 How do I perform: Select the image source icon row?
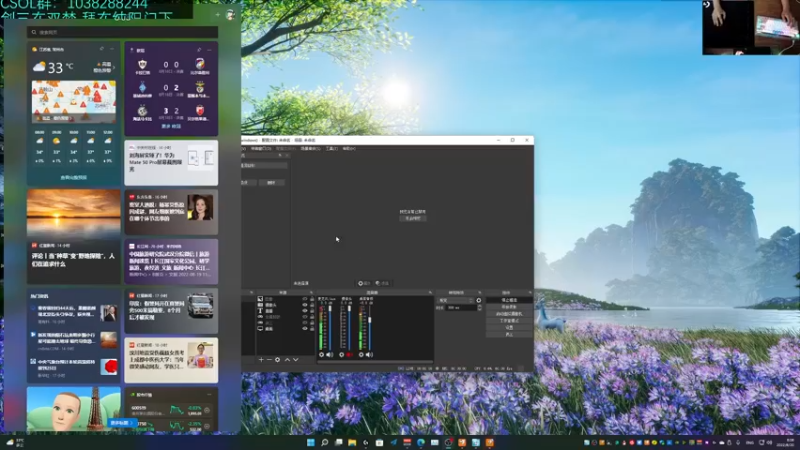pyautogui.click(x=285, y=299)
